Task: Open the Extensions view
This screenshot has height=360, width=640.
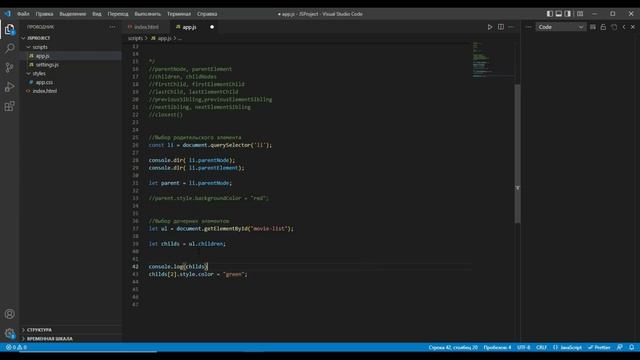Action: coord(9,106)
